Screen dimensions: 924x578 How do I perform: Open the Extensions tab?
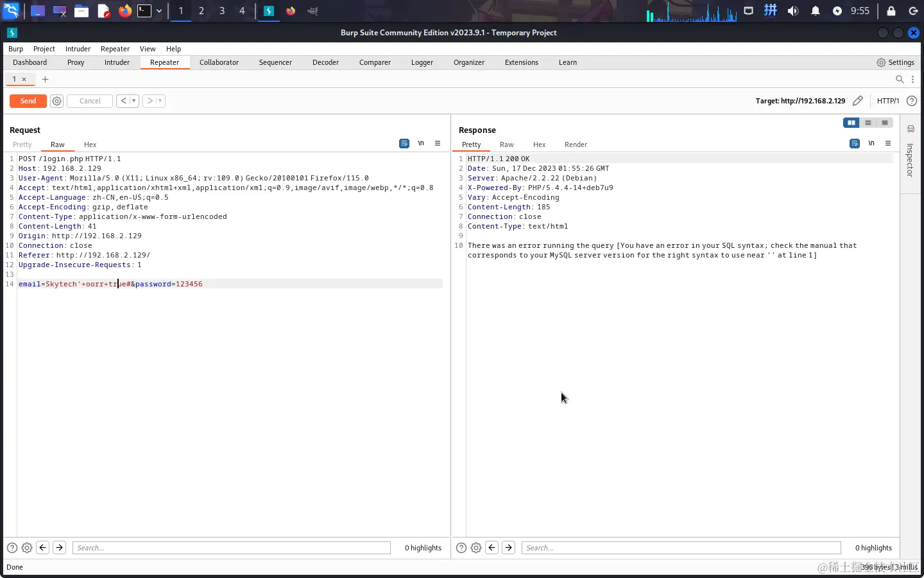pos(522,62)
